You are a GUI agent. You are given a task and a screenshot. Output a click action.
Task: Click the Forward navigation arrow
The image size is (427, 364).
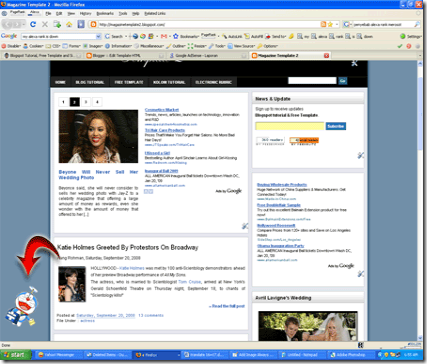(x=18, y=24)
